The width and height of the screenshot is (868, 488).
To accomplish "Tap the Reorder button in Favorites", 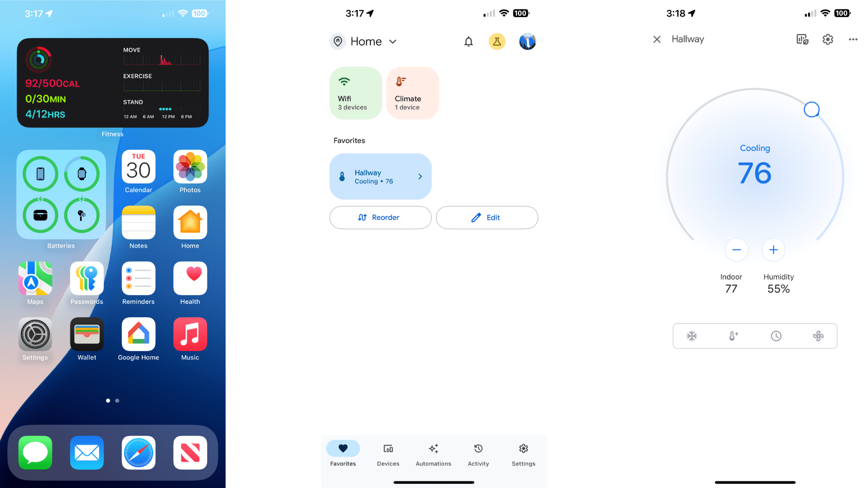I will coord(380,217).
